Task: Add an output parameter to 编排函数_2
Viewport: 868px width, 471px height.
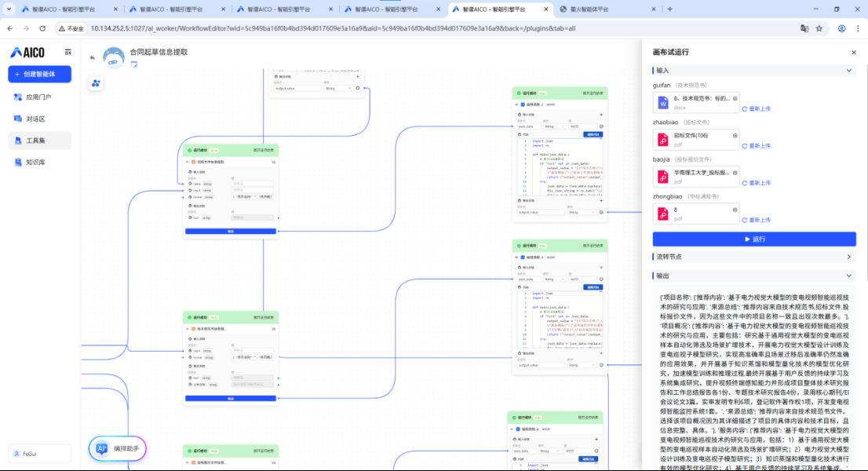Action: click(601, 201)
